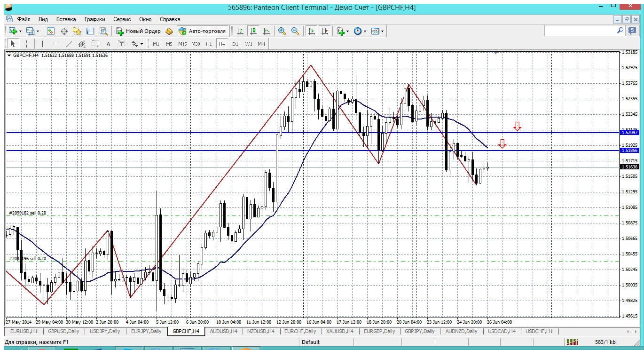This screenshot has width=644, height=350.
Task: Switch to D1 timeframe
Action: click(235, 44)
